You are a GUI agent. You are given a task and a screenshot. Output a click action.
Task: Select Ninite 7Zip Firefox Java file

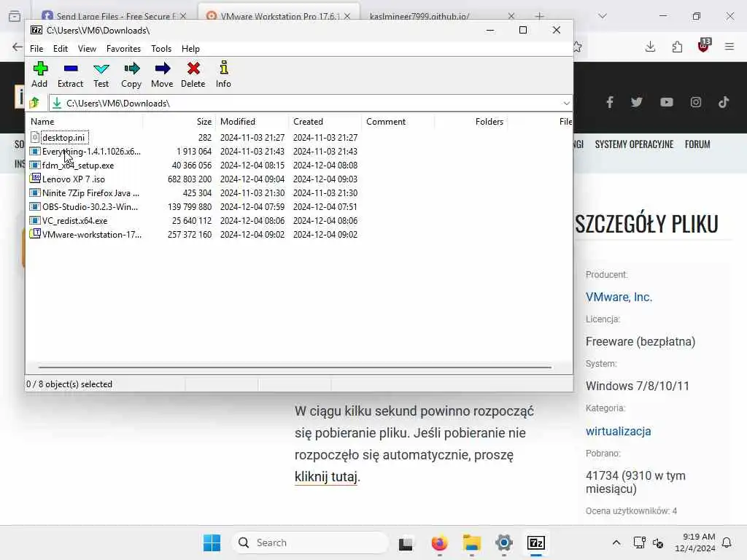[x=90, y=192]
